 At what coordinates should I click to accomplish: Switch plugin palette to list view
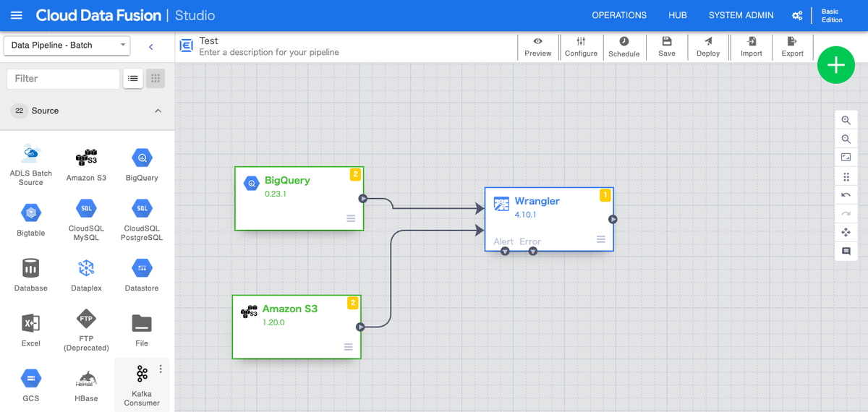[133, 78]
